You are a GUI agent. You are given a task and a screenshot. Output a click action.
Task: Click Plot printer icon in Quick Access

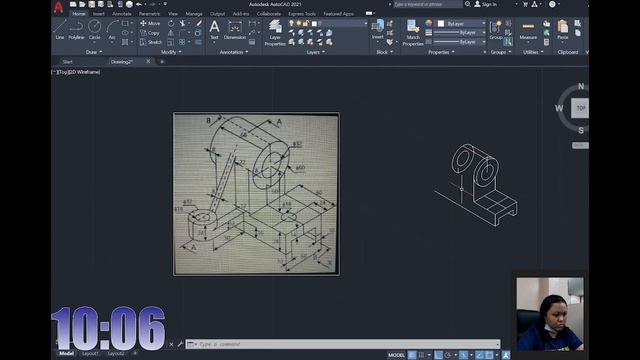(129, 4)
